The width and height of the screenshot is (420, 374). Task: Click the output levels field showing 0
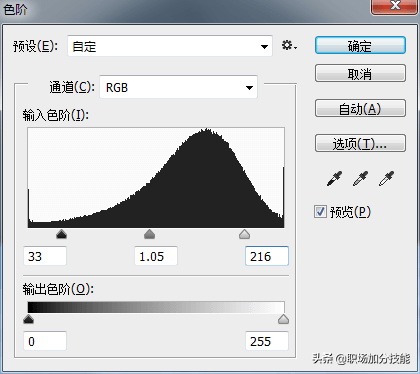point(45,341)
